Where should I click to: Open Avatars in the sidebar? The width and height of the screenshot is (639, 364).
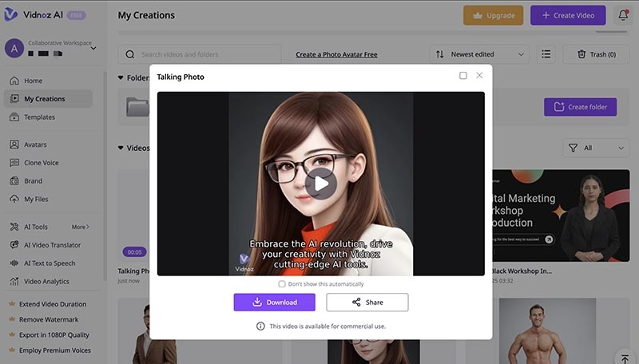click(x=35, y=144)
